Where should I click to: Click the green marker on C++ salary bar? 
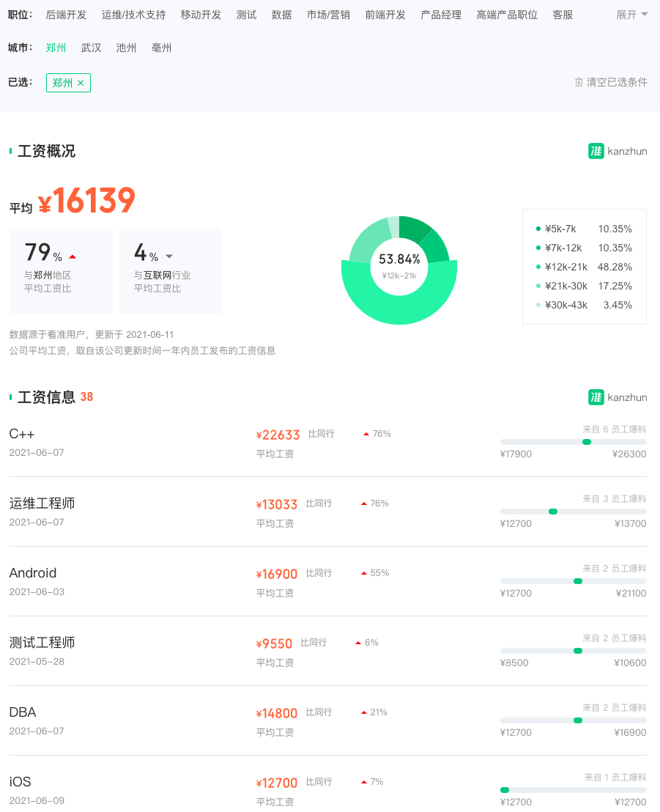point(586,442)
